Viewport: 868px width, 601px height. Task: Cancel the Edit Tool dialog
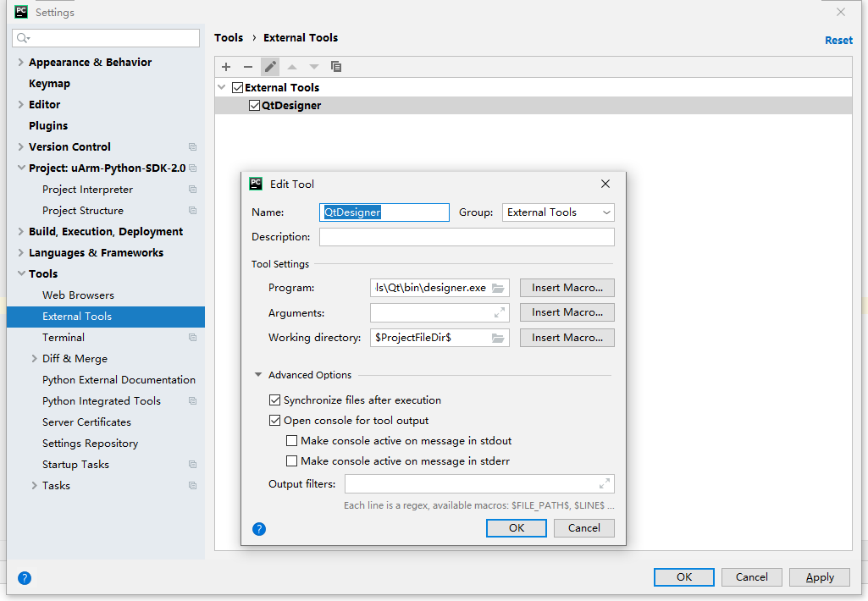click(584, 528)
